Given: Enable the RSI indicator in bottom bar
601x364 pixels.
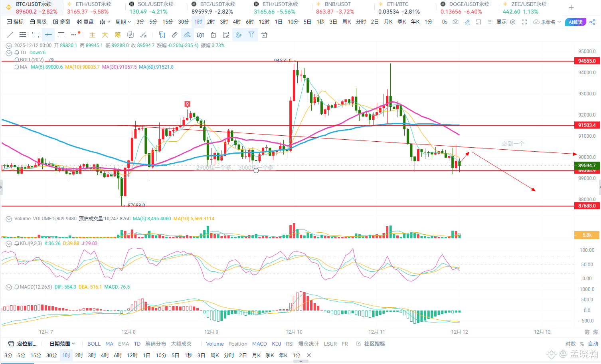Looking at the screenshot, I should pos(290,344).
